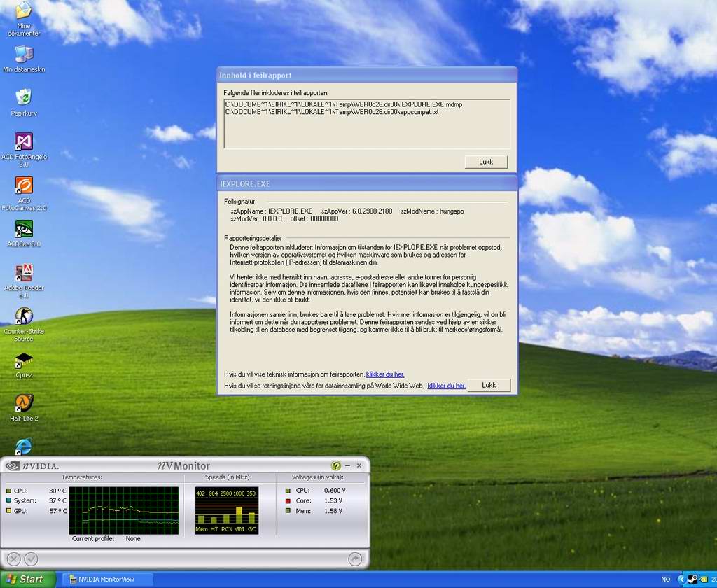
Task: Click the NVMonitor round arrow icon
Action: [x=355, y=559]
